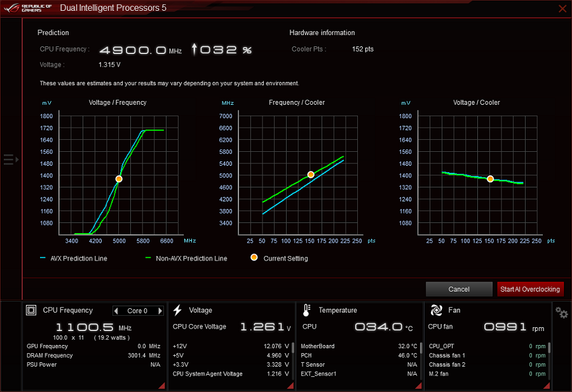
Task: Switch to previous core with left arrow
Action: (x=116, y=311)
